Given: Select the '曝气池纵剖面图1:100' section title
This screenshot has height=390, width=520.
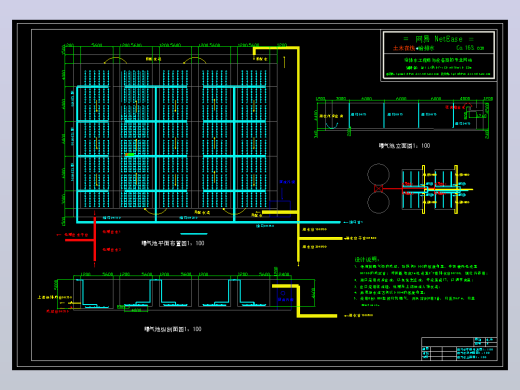Looking at the screenshot, I should pos(173,329).
